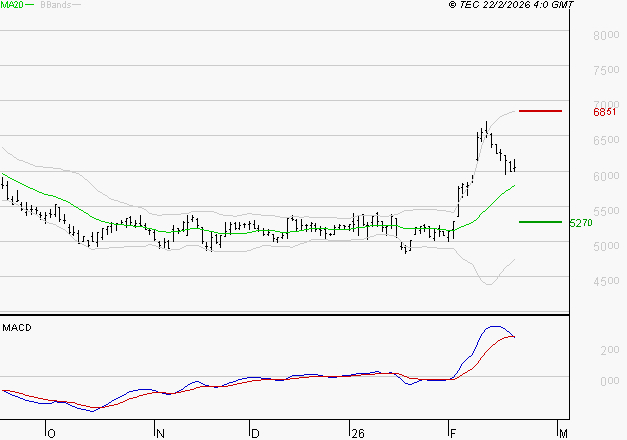This screenshot has width=627, height=440.
Task: Click the 000 MACD axis label
Action: pyautogui.click(x=610, y=381)
